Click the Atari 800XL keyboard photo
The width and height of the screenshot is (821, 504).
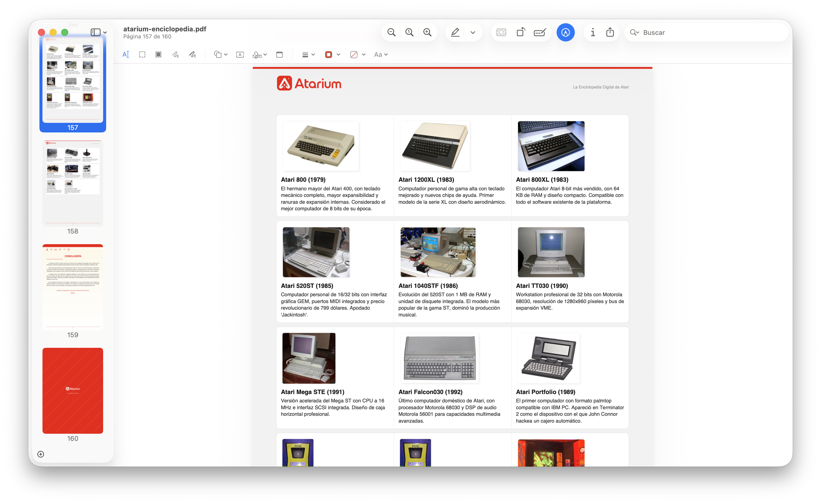(x=551, y=146)
